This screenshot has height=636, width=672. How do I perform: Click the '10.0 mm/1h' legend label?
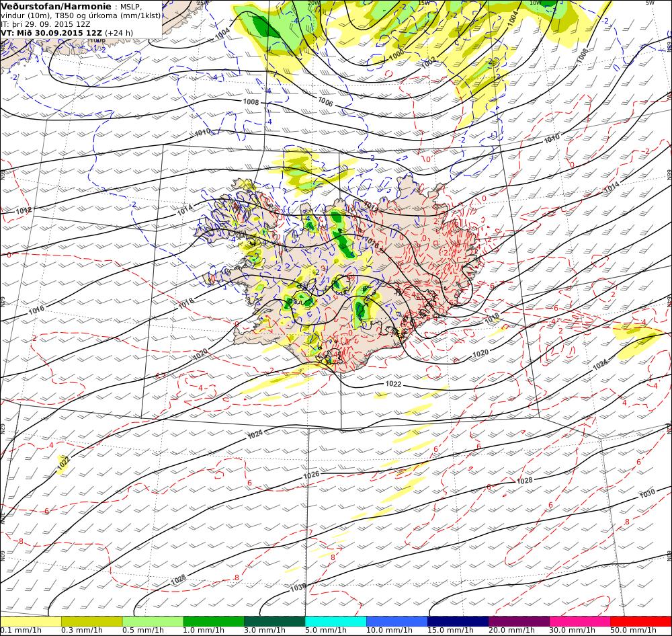[389, 631]
